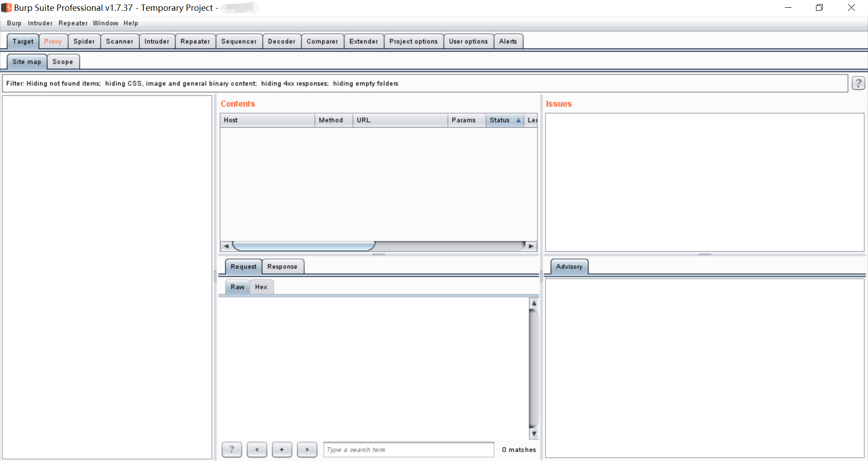Switch to the Extender tab
The width and height of the screenshot is (868, 461).
[x=364, y=42]
